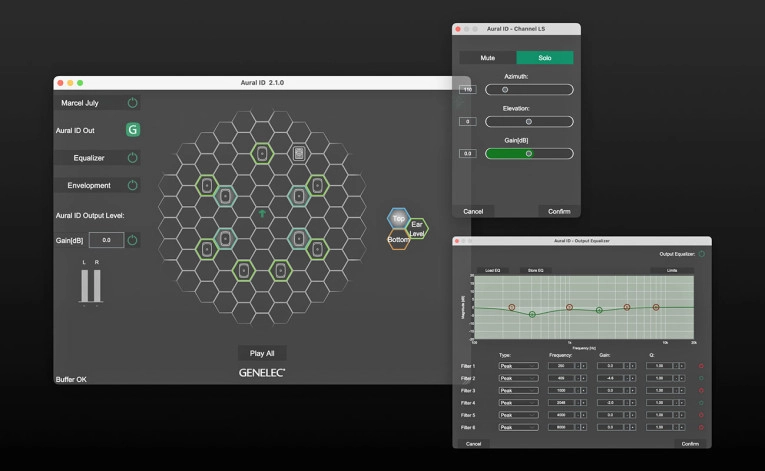Toggle Mute in the Channel LS window
Viewport: 765px width, 471px height.
tap(488, 58)
